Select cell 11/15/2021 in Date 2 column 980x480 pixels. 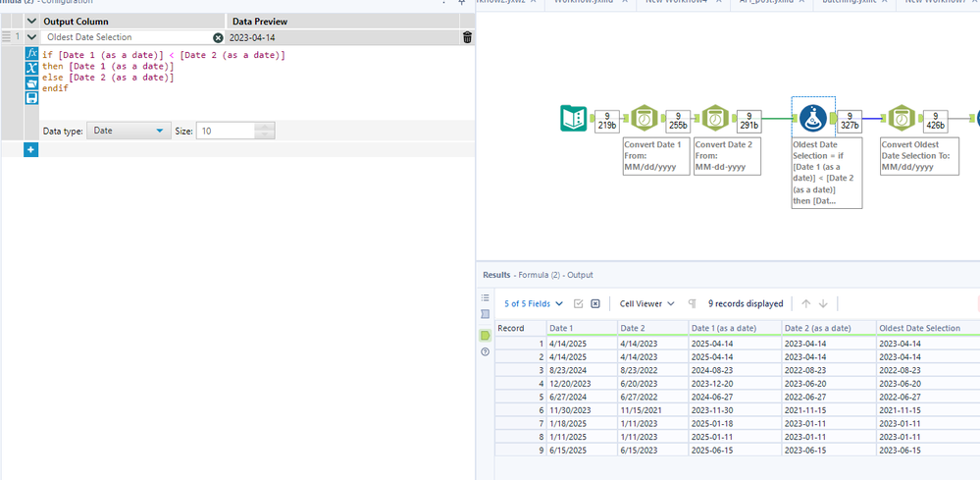click(652, 410)
